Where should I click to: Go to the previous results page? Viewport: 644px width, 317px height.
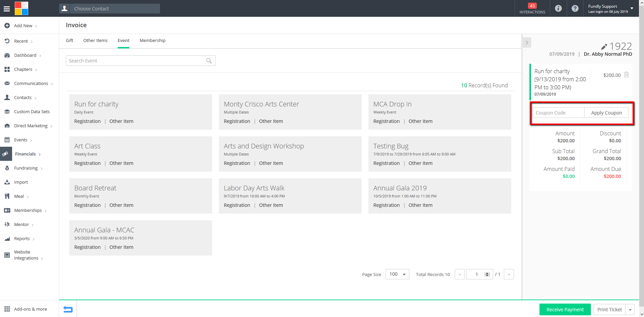pos(460,274)
